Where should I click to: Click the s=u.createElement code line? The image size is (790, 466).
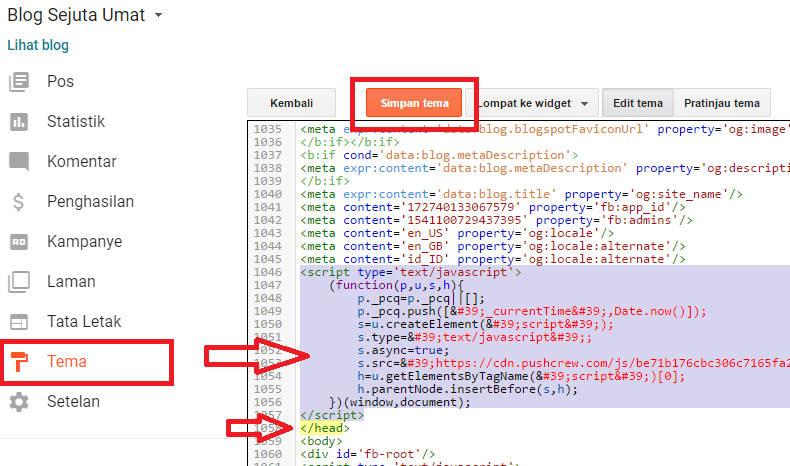486,324
